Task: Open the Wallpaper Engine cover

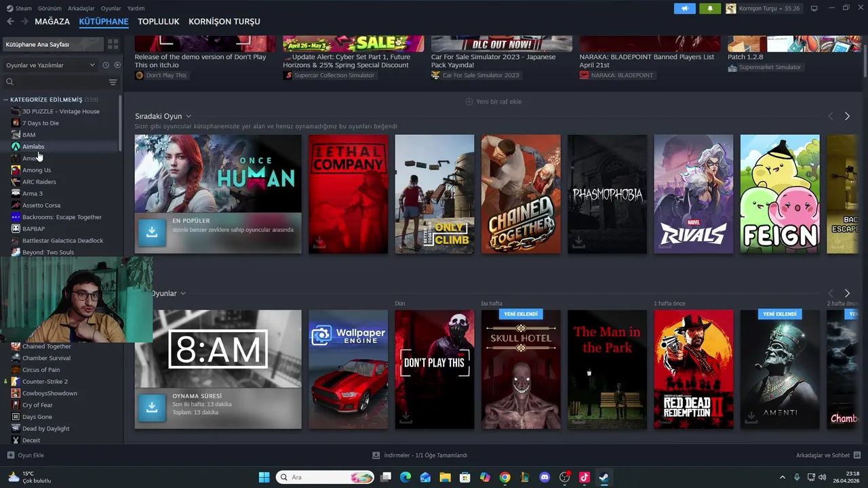Action: click(348, 369)
